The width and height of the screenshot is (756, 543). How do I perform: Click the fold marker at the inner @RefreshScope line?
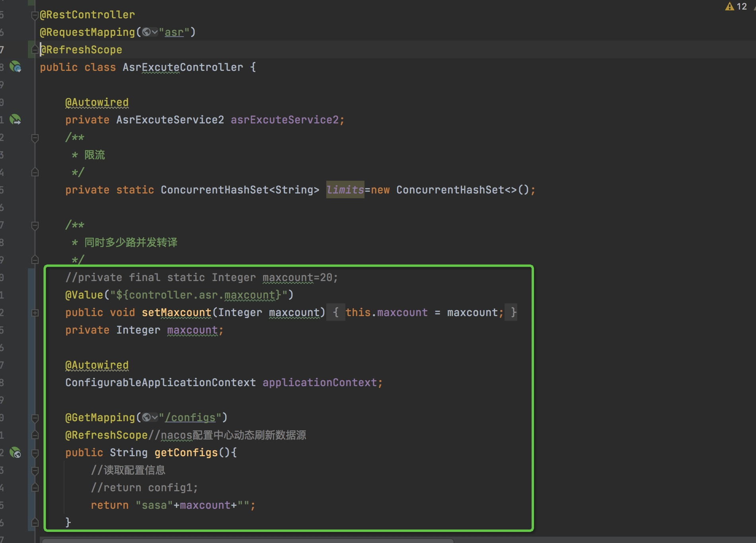click(35, 435)
